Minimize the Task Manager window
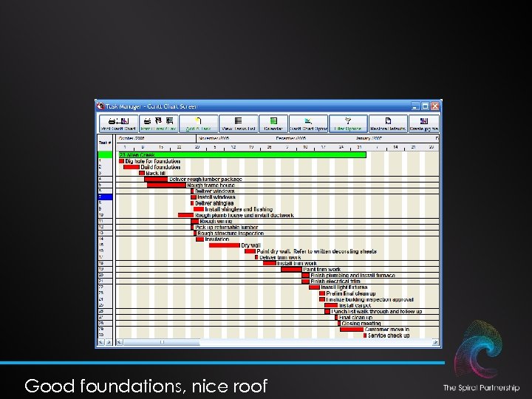 [415, 106]
